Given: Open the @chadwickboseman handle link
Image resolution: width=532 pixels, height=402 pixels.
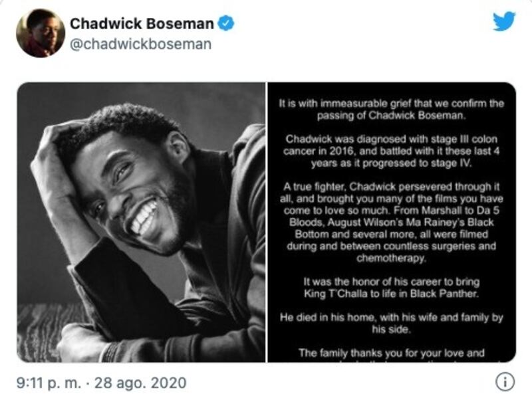Looking at the screenshot, I should [x=140, y=45].
